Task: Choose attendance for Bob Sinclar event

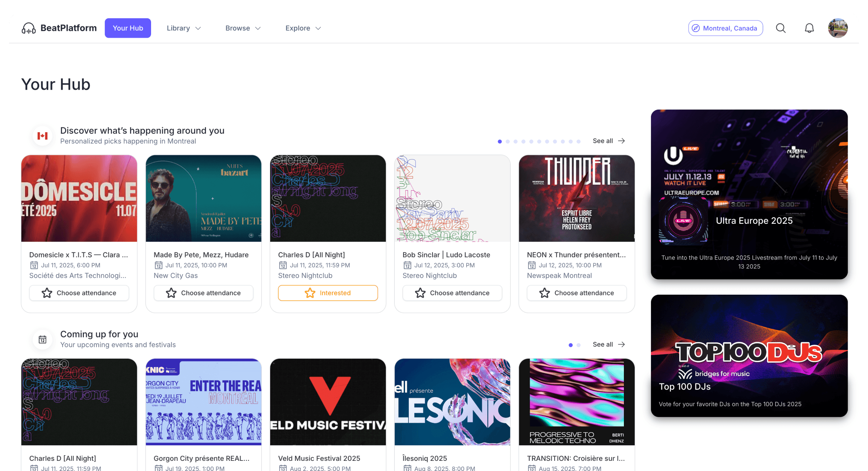Action: pyautogui.click(x=452, y=293)
